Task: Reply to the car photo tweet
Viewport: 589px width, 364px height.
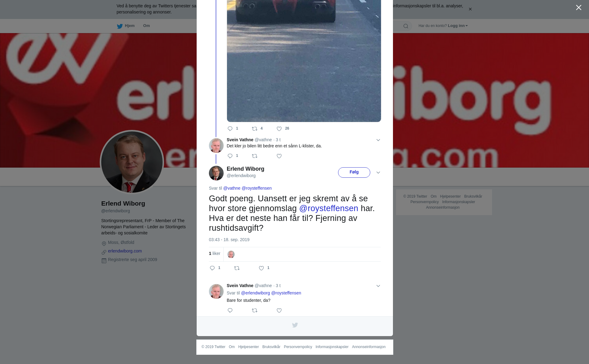Action: point(230,129)
